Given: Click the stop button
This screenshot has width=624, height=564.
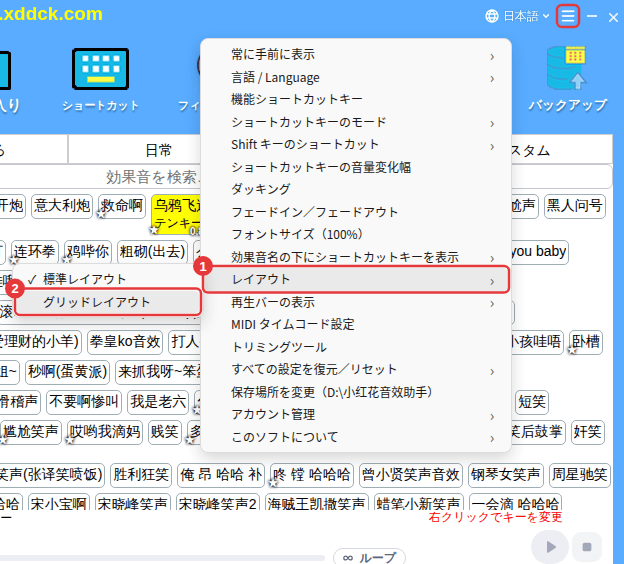Looking at the screenshot, I should [x=587, y=547].
